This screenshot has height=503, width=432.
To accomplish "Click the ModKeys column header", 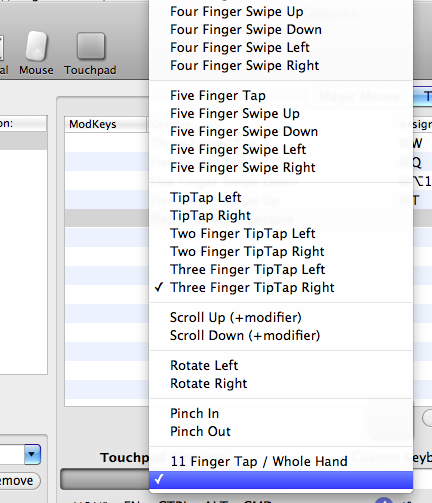I will (x=105, y=124).
